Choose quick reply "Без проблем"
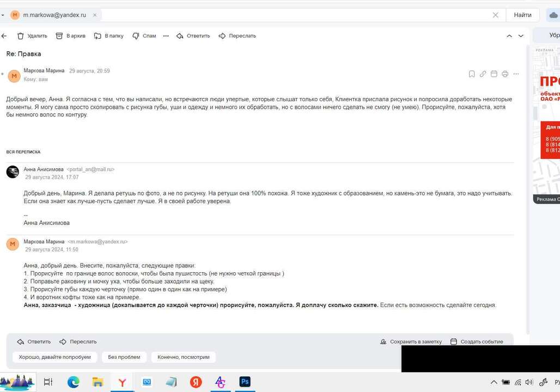This screenshot has width=560, height=392. (124, 357)
